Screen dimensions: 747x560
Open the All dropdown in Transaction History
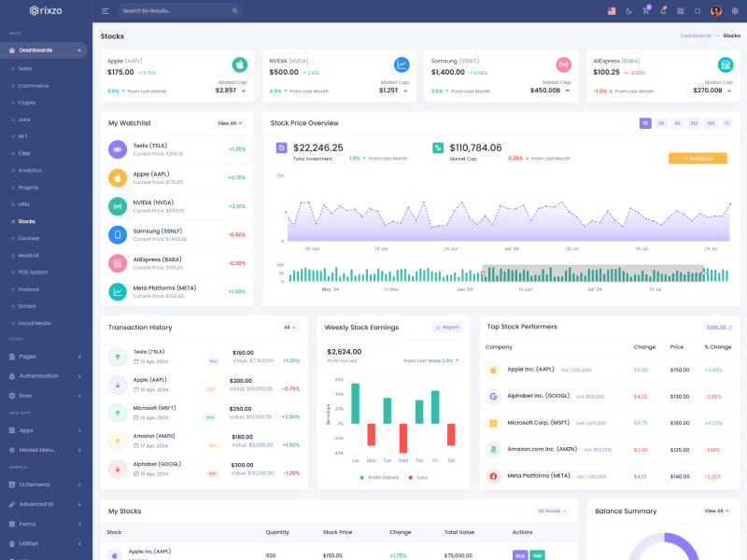click(289, 328)
